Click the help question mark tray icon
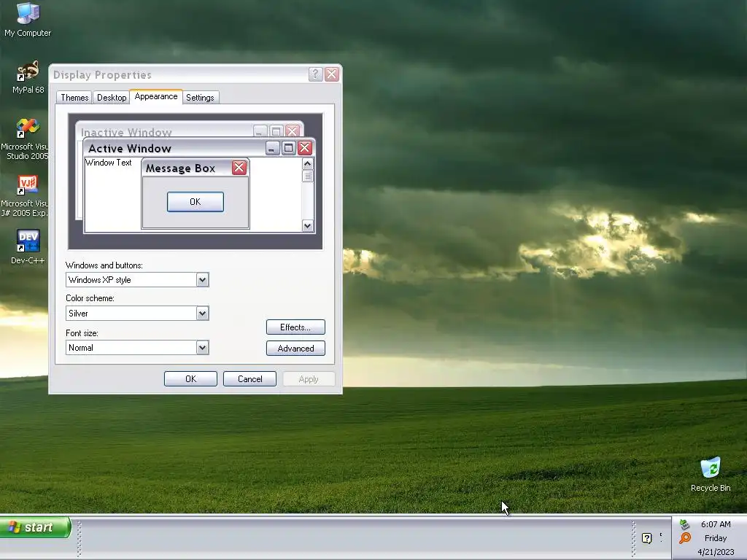747x560 pixels. [x=646, y=538]
